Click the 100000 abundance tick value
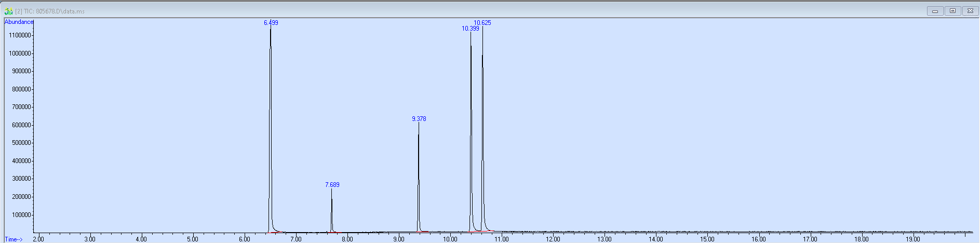Viewport: 980px width, 243px height. pyautogui.click(x=21, y=215)
